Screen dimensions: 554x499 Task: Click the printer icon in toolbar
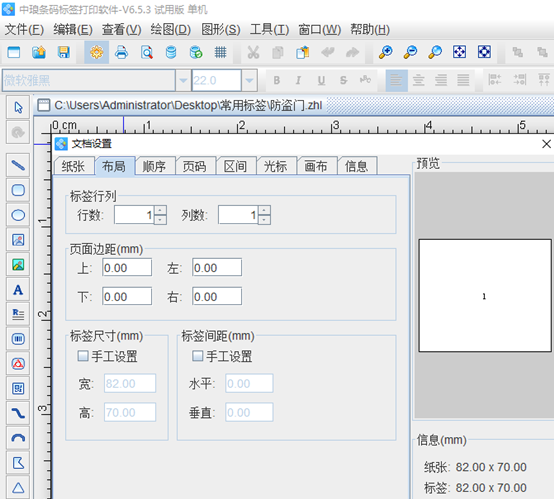(122, 52)
